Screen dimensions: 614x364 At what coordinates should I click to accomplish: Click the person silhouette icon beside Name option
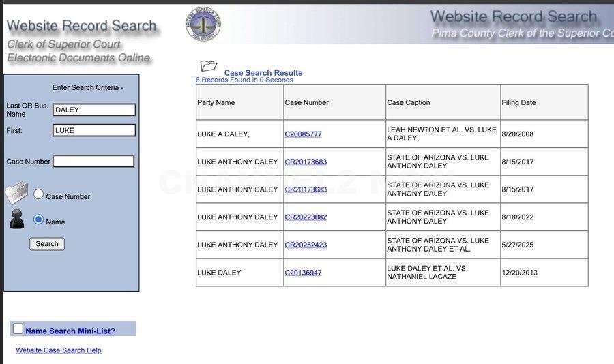click(17, 219)
